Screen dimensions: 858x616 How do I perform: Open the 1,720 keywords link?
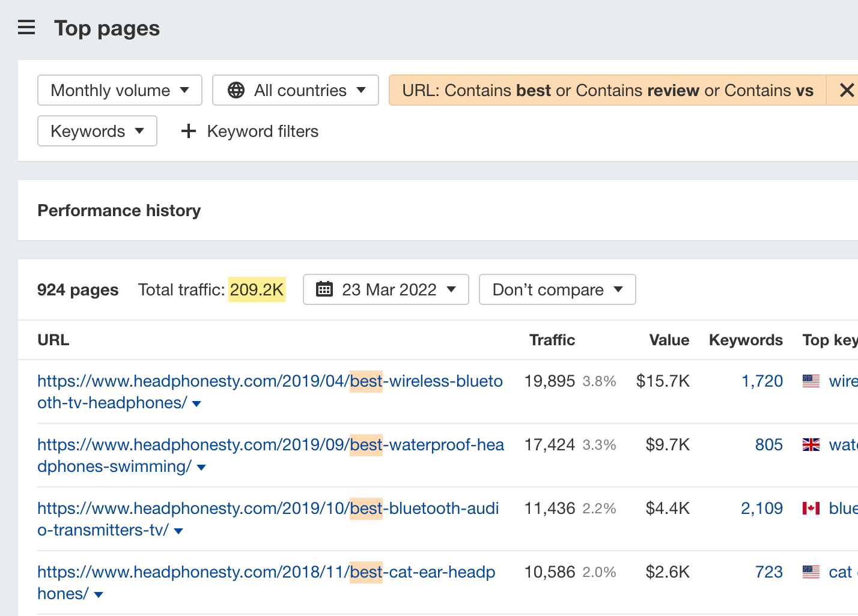762,380
